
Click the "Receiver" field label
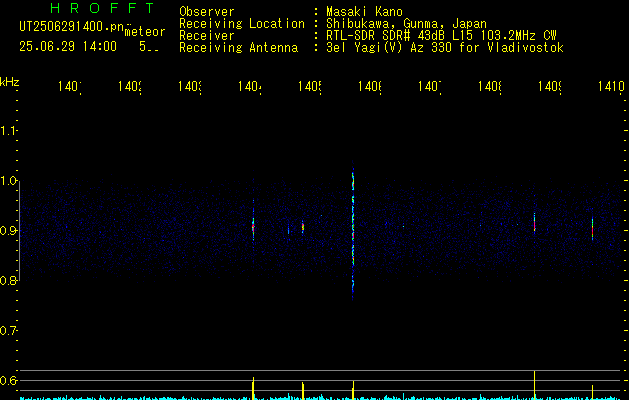click(207, 36)
